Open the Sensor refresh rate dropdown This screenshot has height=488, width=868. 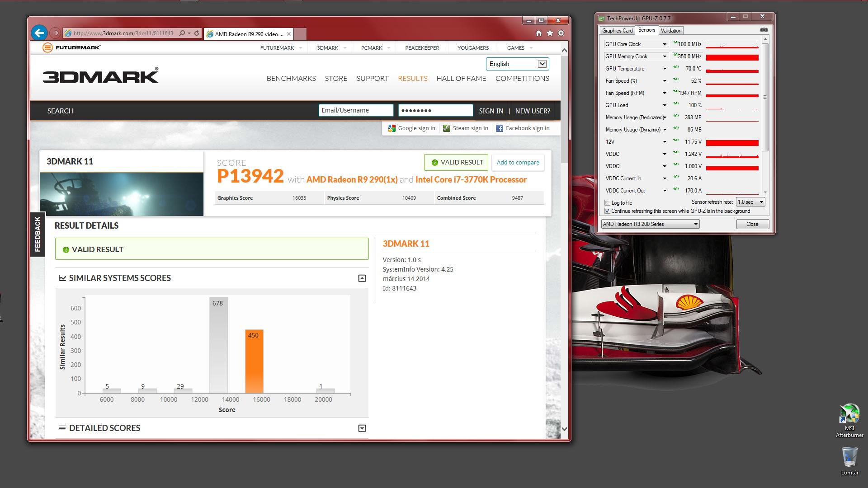[750, 202]
